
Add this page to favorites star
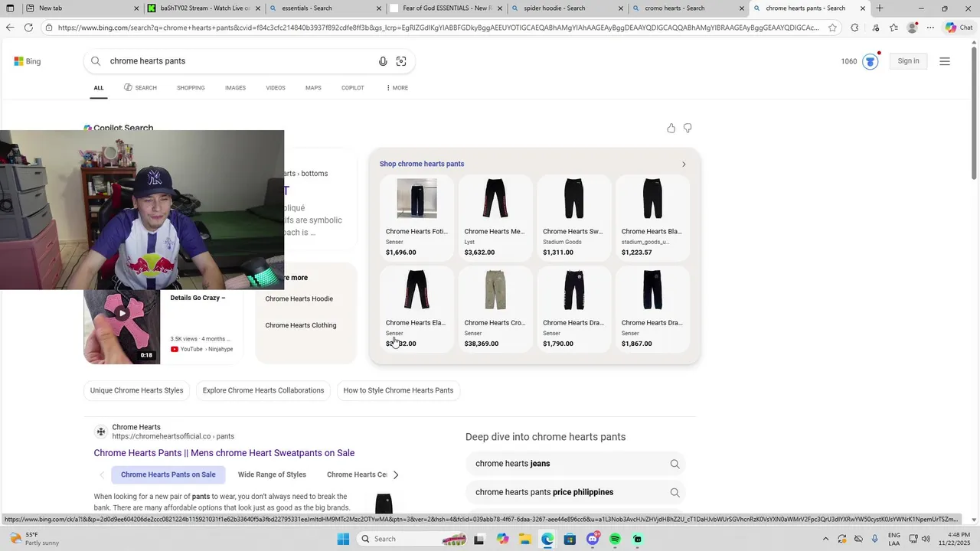coord(832,28)
